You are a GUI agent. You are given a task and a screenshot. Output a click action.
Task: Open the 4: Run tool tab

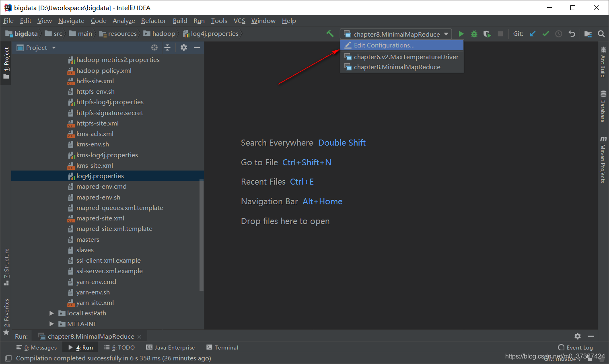click(81, 348)
